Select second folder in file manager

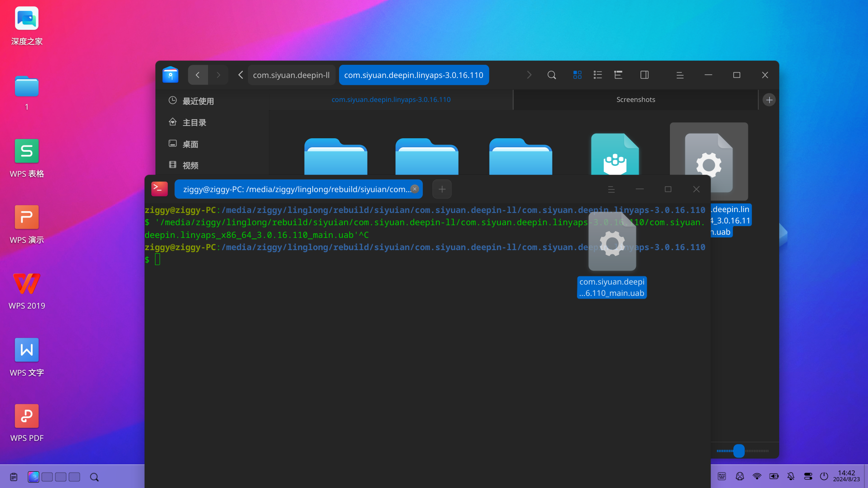pos(427,156)
